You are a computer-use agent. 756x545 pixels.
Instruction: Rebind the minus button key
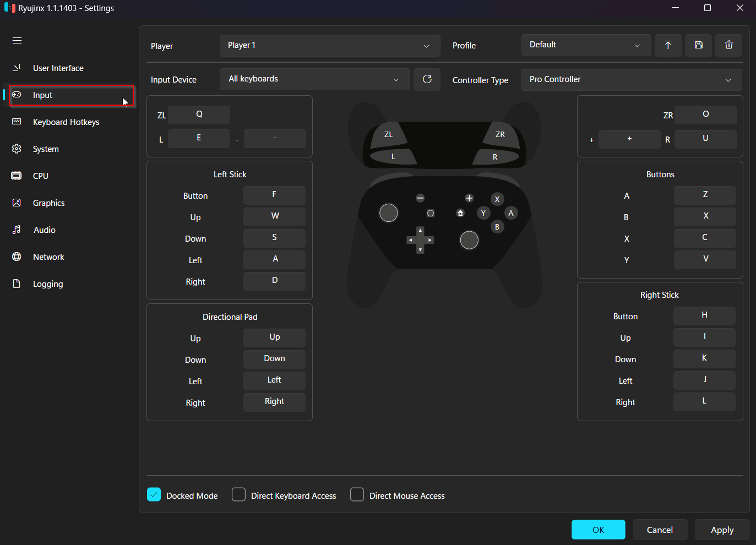point(275,138)
